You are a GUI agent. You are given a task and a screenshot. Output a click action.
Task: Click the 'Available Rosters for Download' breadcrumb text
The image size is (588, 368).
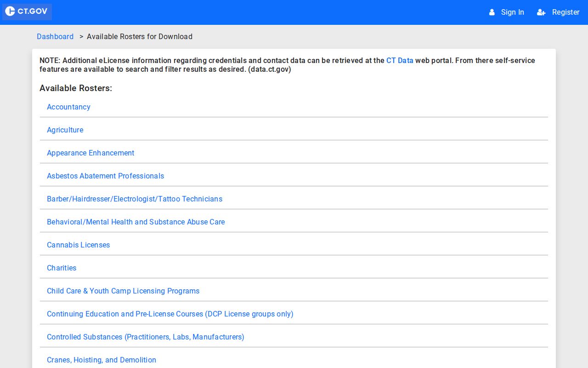coord(140,37)
